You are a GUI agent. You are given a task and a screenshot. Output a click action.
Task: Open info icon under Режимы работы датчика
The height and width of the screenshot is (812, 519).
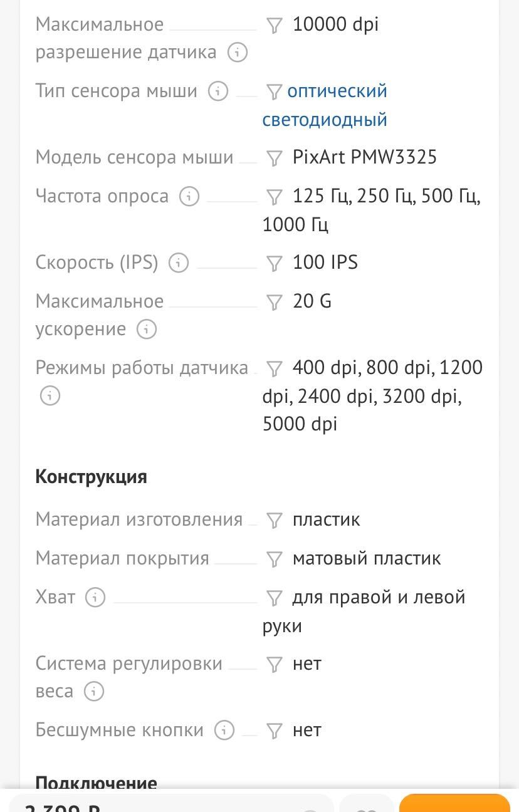click(50, 395)
